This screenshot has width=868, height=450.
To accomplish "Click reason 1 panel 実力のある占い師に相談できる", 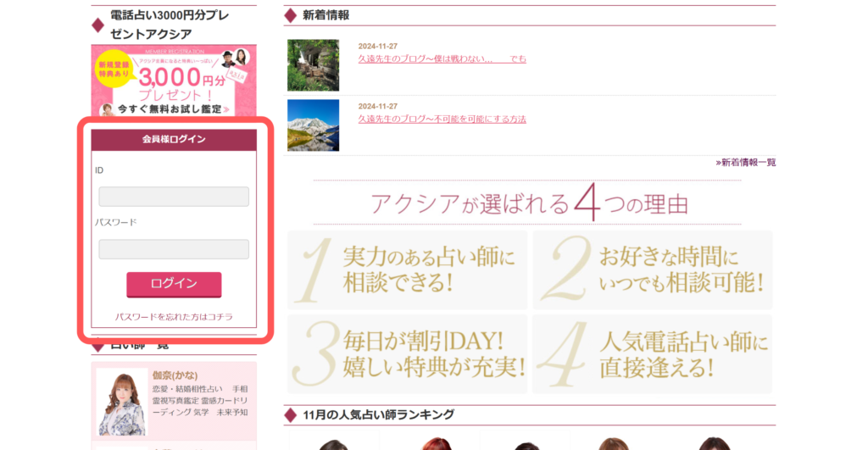I will (408, 269).
